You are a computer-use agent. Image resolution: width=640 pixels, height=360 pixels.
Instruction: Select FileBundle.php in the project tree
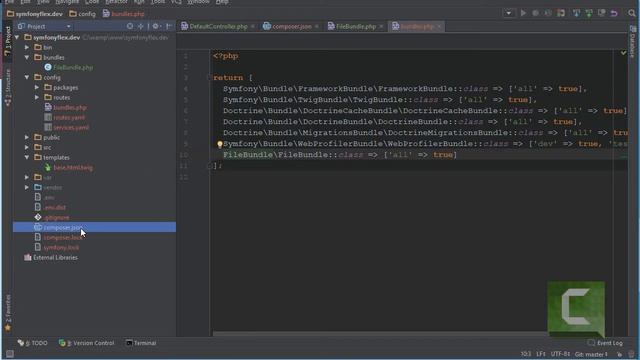click(69, 67)
